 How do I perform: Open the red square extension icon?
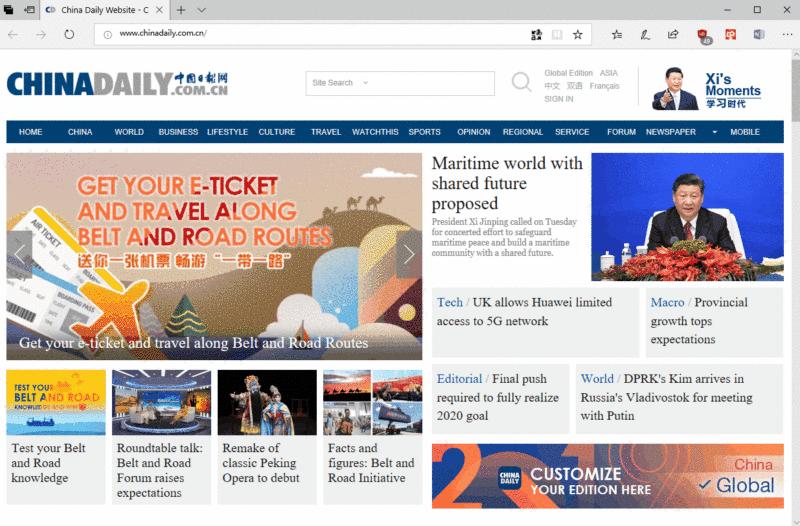click(731, 35)
